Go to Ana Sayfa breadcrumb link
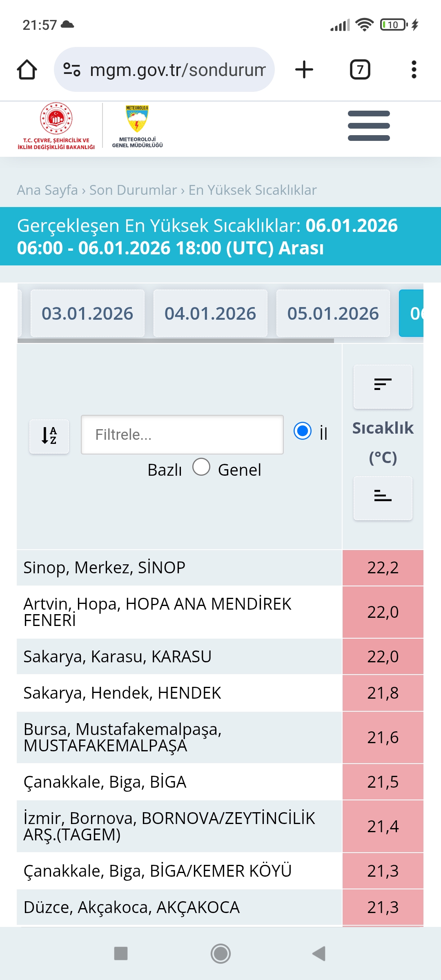Image resolution: width=441 pixels, height=980 pixels. point(47,190)
